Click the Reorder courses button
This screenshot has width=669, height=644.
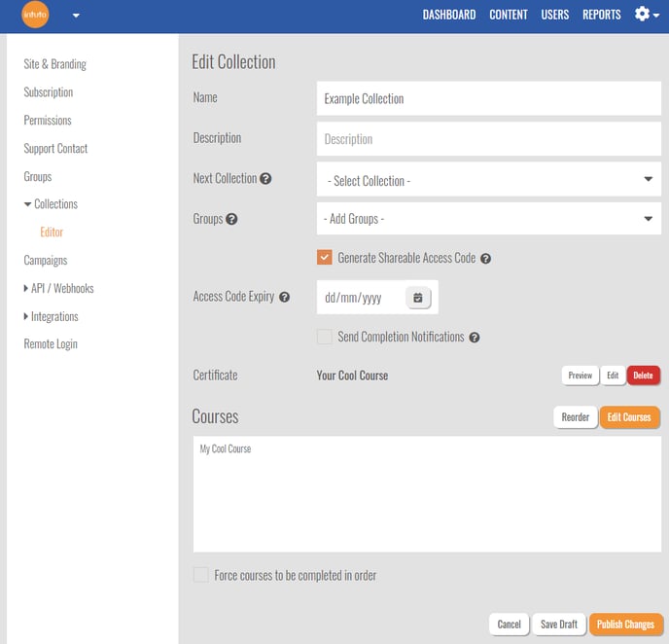[575, 417]
